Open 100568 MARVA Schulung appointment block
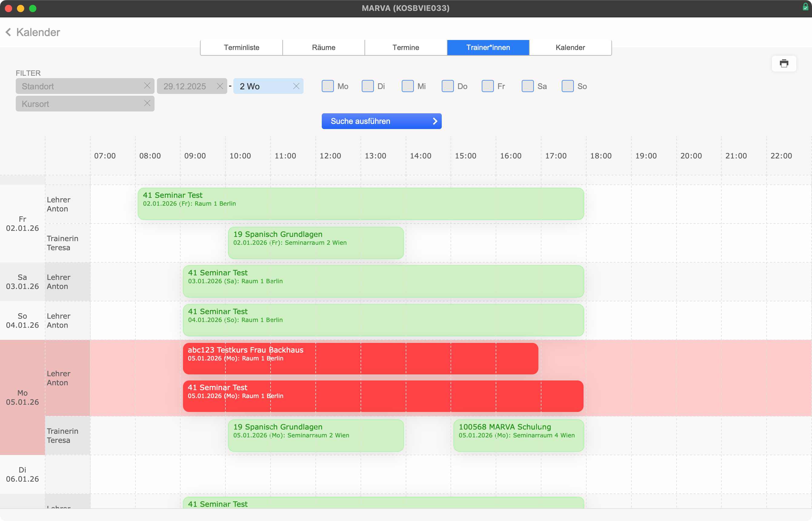 pyautogui.click(x=518, y=436)
